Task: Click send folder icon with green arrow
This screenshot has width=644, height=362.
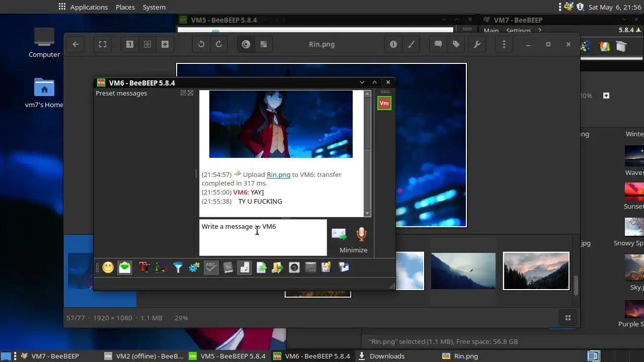Action: click(277, 267)
